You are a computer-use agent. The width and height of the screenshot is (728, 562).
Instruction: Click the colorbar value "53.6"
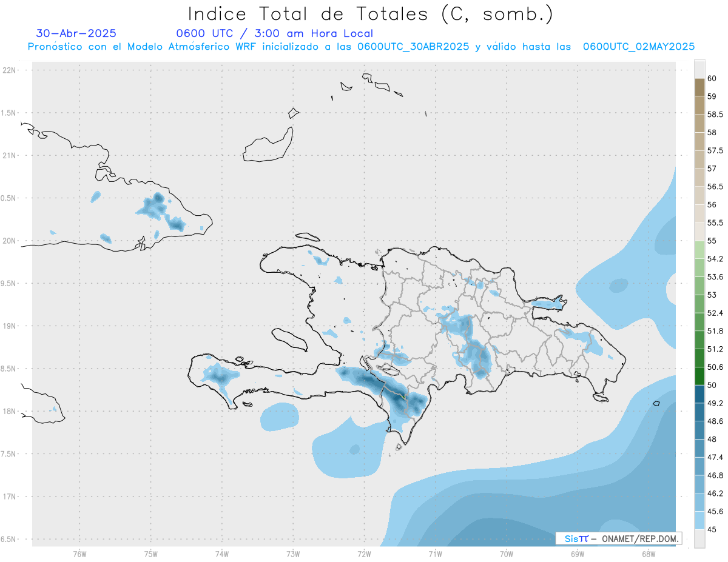pyautogui.click(x=715, y=276)
